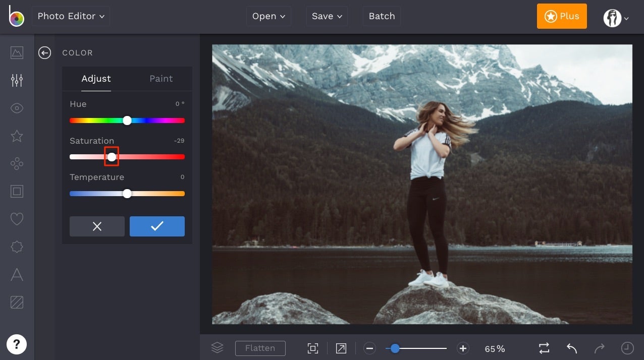Image resolution: width=644 pixels, height=360 pixels.
Task: Open the Text tool icon marked A
Action: 17,274
